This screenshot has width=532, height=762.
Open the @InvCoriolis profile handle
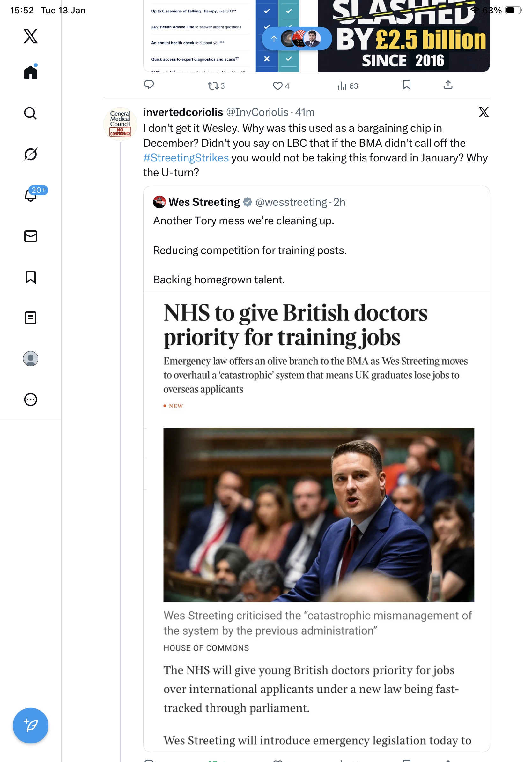257,112
